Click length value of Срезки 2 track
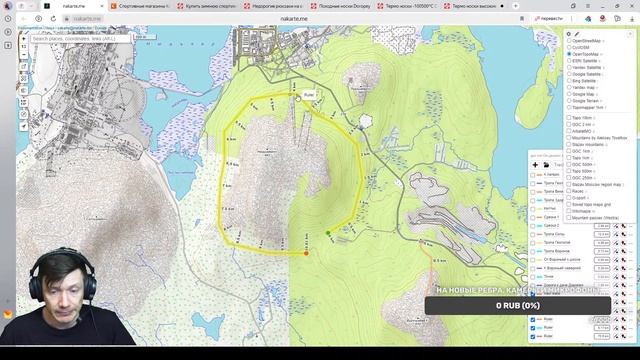The image size is (640, 360). (x=602, y=226)
